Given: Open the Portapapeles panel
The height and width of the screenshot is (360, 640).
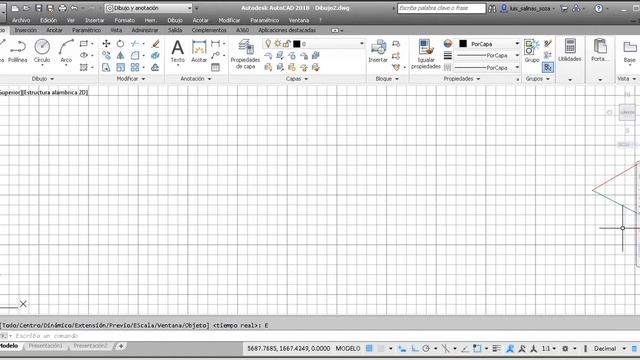Looking at the screenshot, I should [x=600, y=50].
